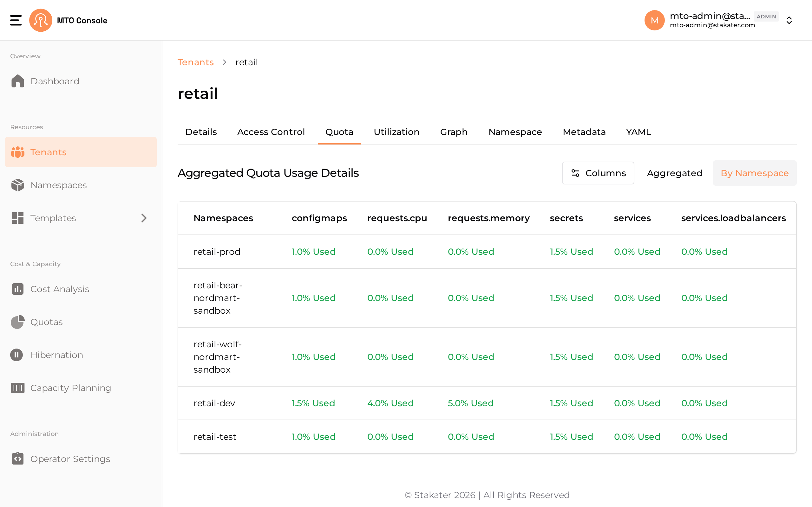Screen dimensions: 812x507
Task: Open the Cost Analysis chart icon
Action: point(17,289)
